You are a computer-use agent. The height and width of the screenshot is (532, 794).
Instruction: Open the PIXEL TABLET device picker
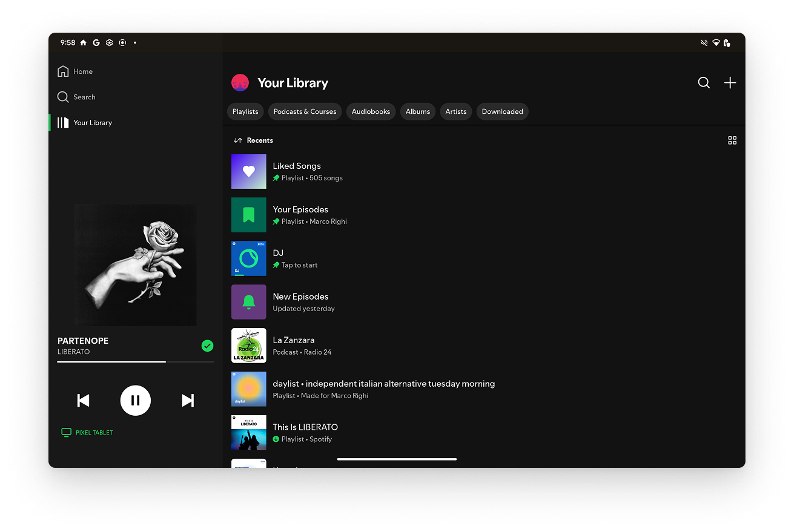point(87,433)
